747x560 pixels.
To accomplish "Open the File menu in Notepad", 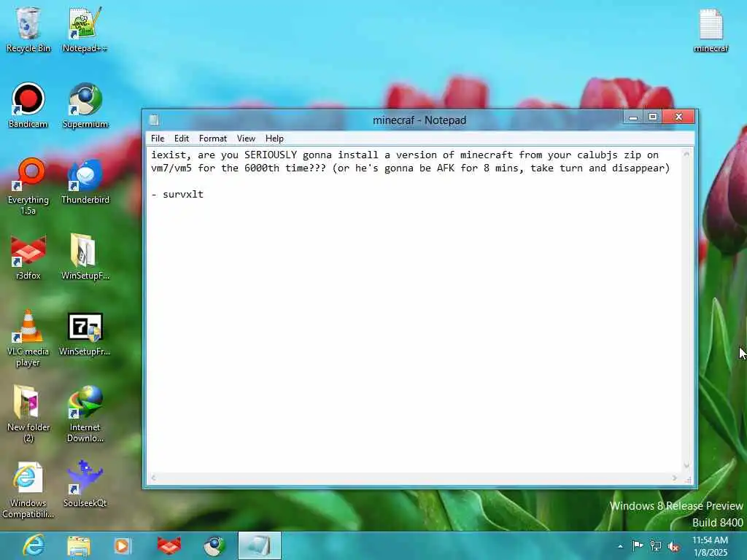I will point(158,139).
